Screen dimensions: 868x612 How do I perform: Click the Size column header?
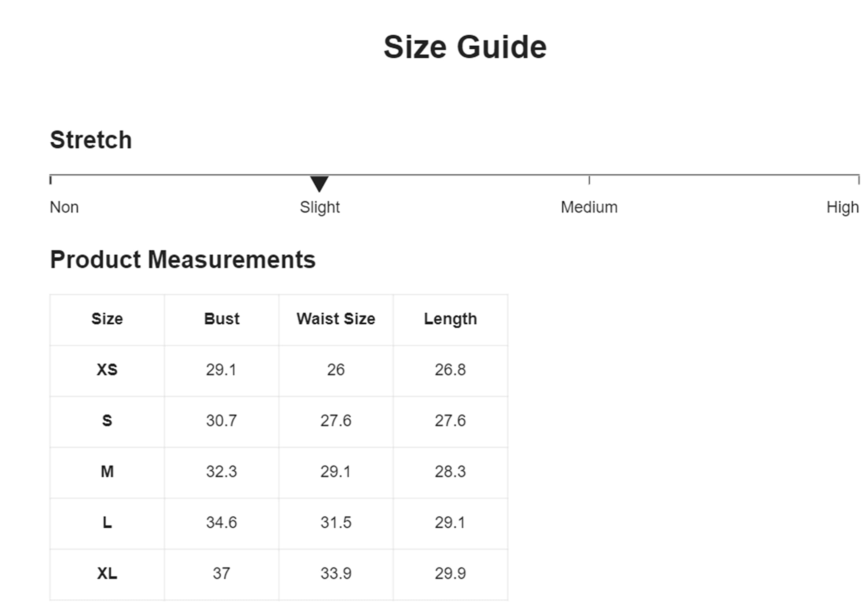pos(107,319)
